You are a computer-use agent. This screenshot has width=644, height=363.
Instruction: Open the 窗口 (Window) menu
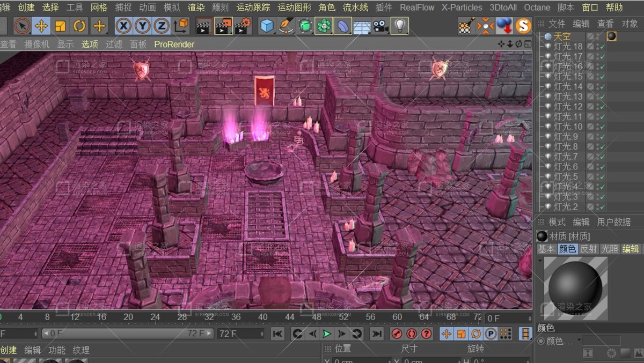coord(590,8)
